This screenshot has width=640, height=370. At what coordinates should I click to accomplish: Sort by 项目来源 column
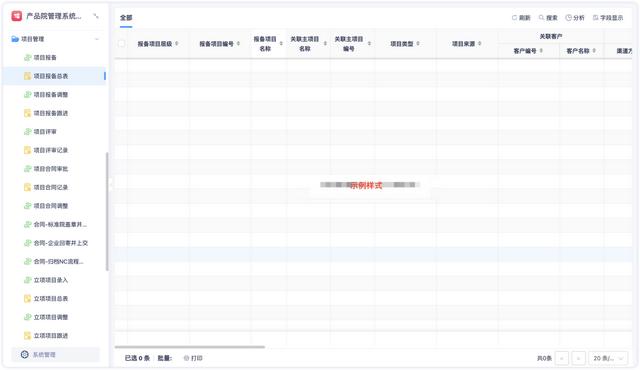480,44
